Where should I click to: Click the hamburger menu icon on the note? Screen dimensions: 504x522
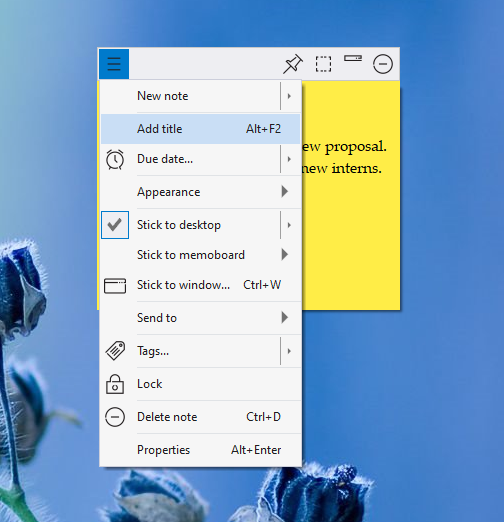[x=114, y=64]
